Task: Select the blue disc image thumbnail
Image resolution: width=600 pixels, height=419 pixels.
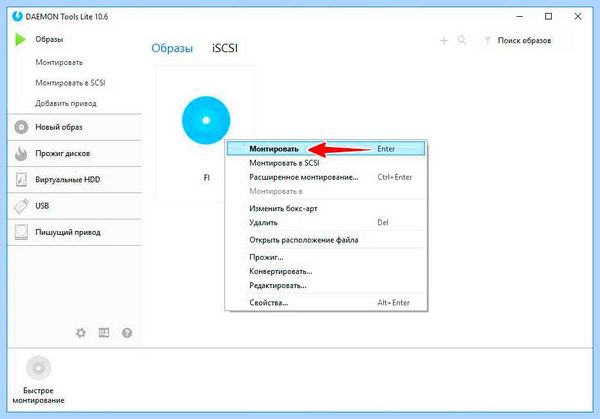Action: tap(206, 120)
